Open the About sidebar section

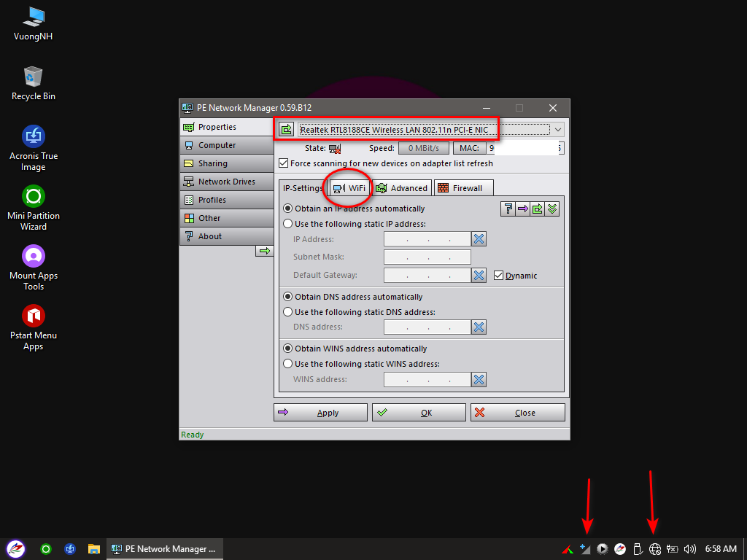click(x=227, y=236)
